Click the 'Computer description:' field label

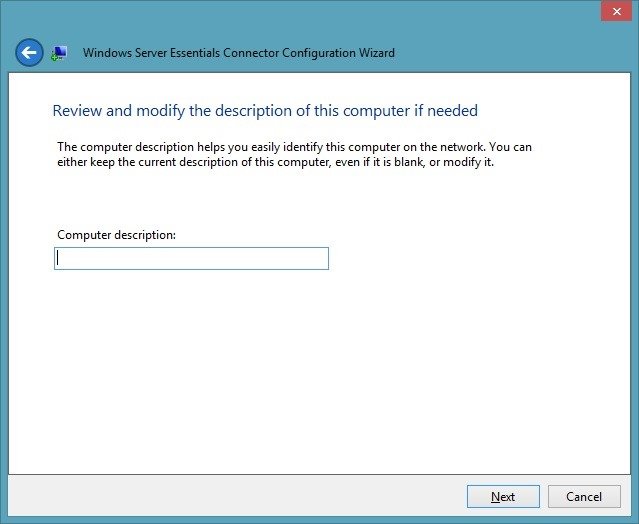pos(117,235)
